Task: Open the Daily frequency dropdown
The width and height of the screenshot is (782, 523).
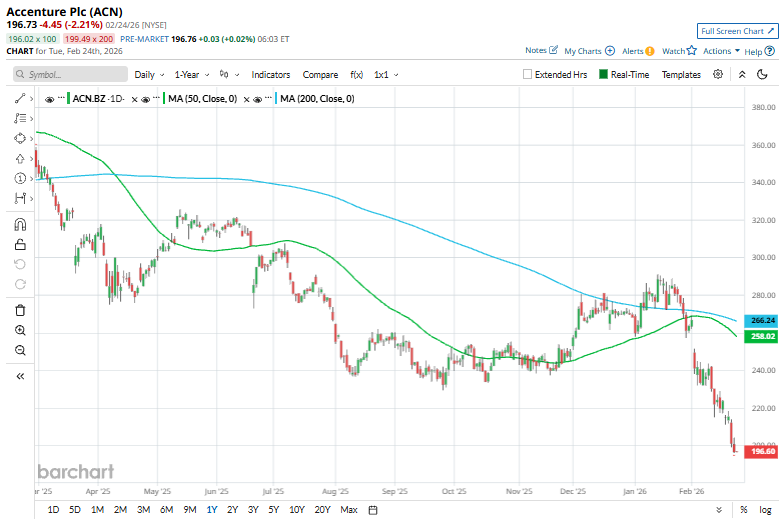Action: (148, 75)
